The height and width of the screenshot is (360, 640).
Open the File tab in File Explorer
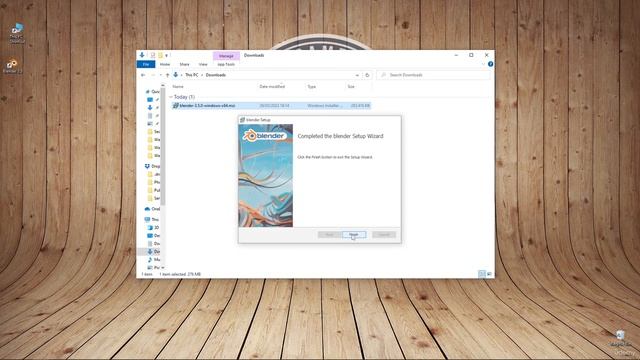click(x=146, y=64)
